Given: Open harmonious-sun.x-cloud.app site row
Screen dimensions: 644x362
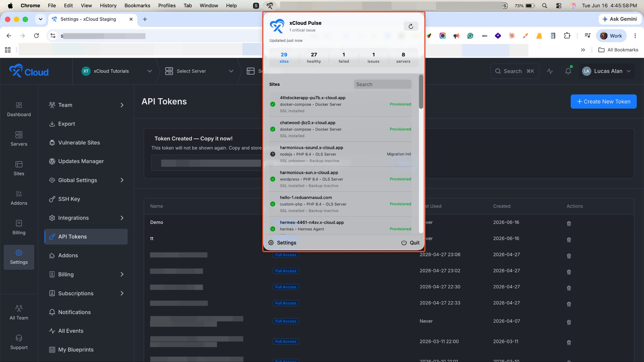Looking at the screenshot, I should tap(340, 179).
